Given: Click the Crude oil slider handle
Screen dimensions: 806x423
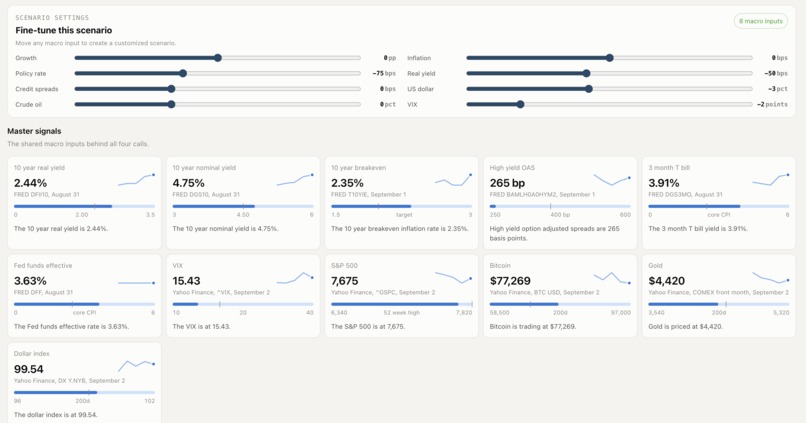Looking at the screenshot, I should tap(172, 104).
